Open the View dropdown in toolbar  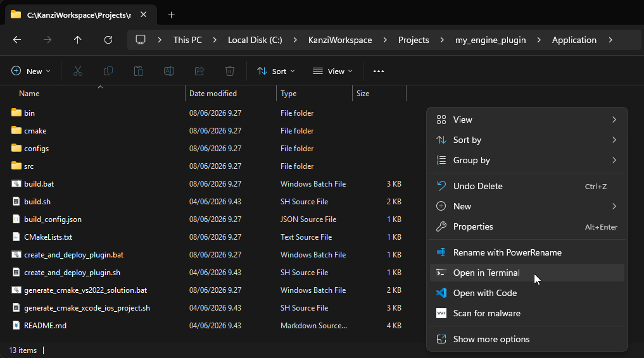pyautogui.click(x=332, y=71)
